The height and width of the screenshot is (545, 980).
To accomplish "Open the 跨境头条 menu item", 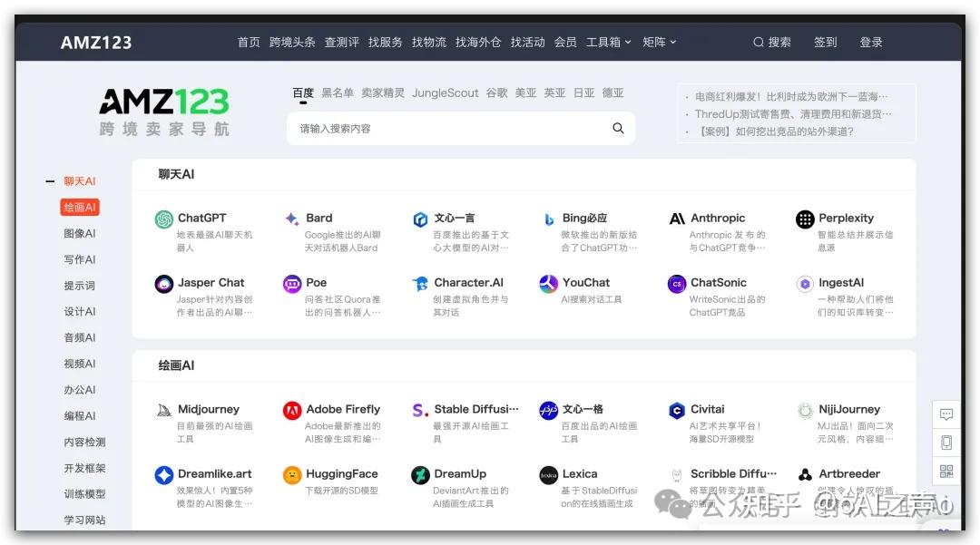I will (x=292, y=42).
